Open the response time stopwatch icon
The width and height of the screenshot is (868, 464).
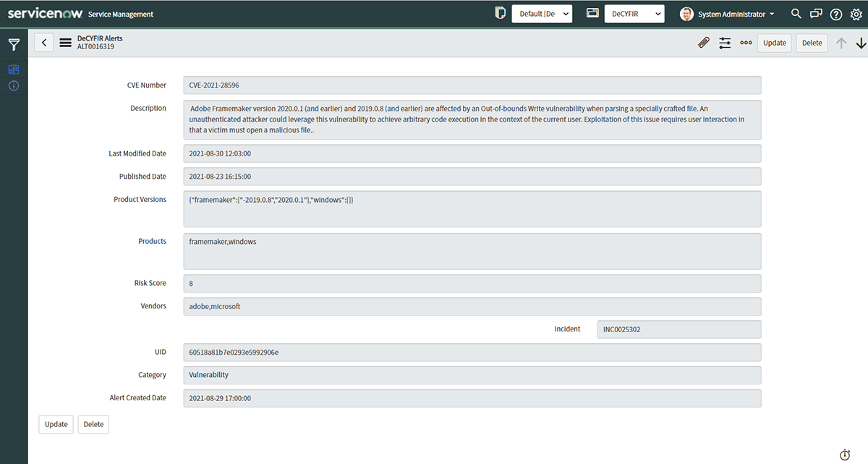tap(845, 455)
